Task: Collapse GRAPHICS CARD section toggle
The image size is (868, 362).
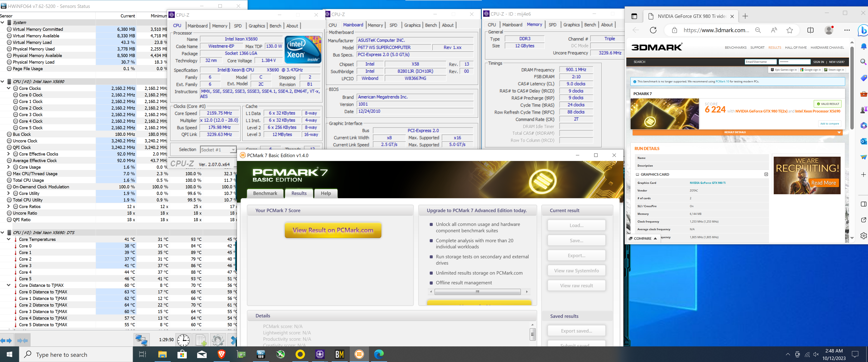Action: click(766, 174)
